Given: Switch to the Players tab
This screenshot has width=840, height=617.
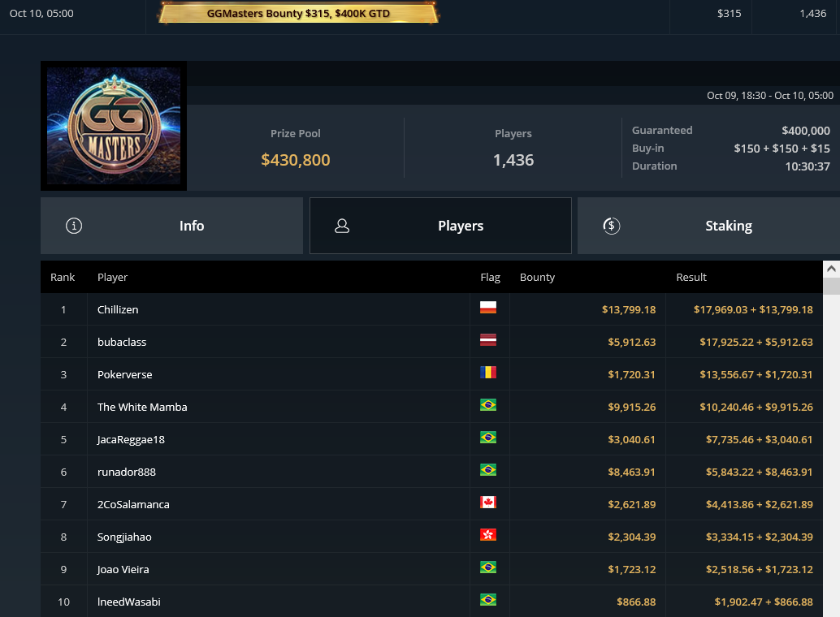Looking at the screenshot, I should [x=440, y=226].
